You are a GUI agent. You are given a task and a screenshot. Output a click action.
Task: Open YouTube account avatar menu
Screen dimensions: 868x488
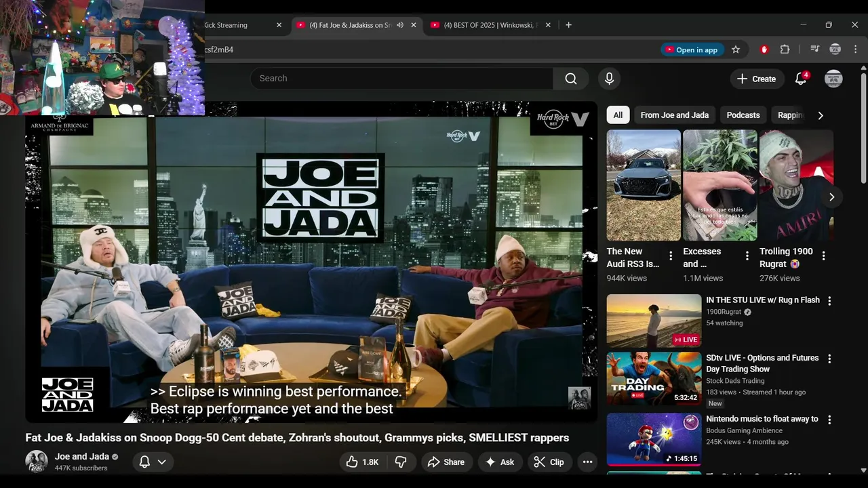tap(833, 79)
